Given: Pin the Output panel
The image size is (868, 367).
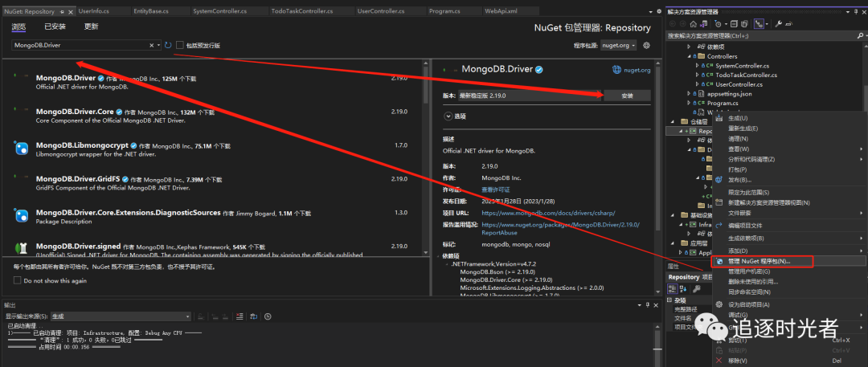Looking at the screenshot, I should coord(648,305).
